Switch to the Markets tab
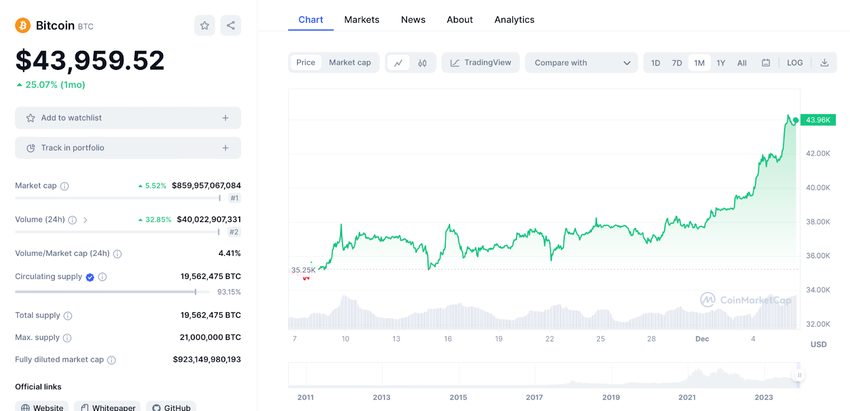850x411 pixels. [362, 20]
